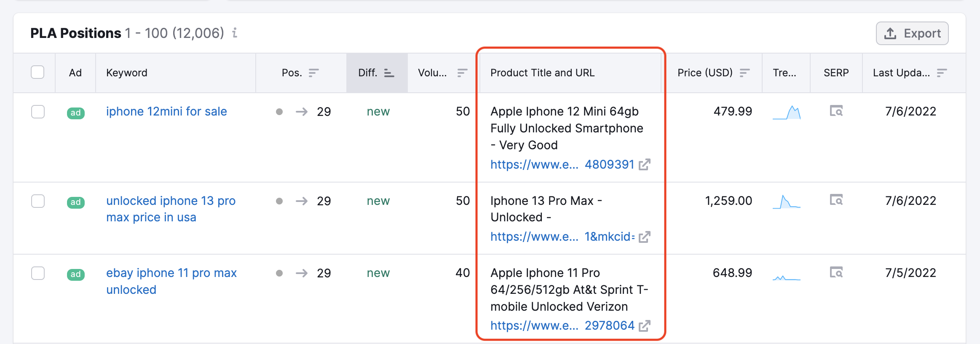Click title Apple Iphone 11 Pro 64/256/512gb

coord(569,290)
